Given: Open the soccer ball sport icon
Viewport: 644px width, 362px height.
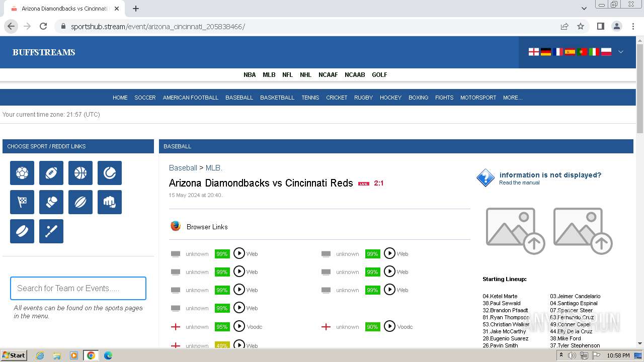Looking at the screenshot, I should pos(22,173).
